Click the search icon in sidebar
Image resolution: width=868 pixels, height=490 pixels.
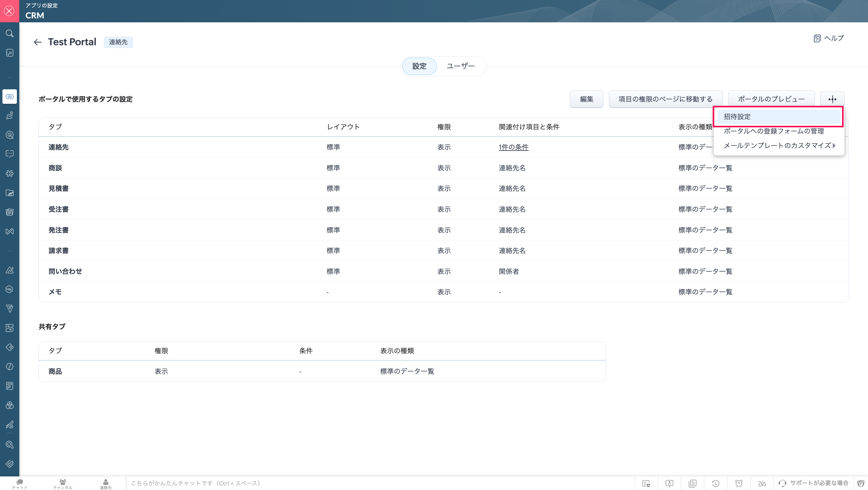[x=9, y=33]
